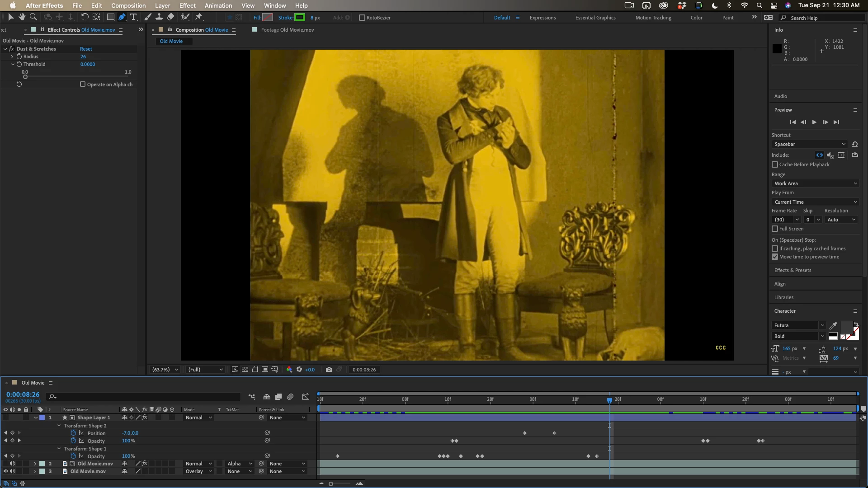Open the Composition menu

tap(128, 5)
